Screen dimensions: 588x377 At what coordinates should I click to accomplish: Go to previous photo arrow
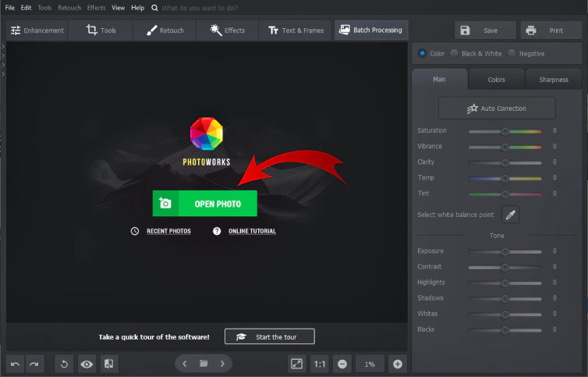coord(185,364)
